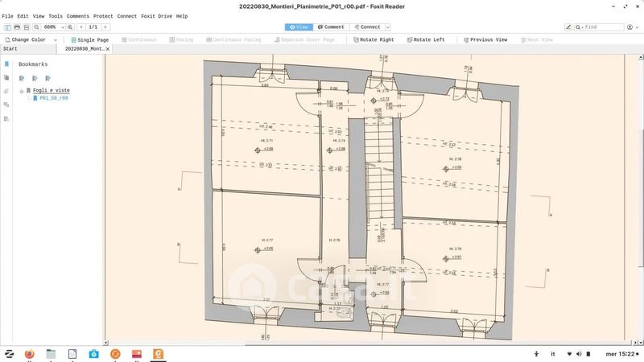Launch Firefox from the taskbar
This screenshot has width=644, height=362.
coord(30,354)
